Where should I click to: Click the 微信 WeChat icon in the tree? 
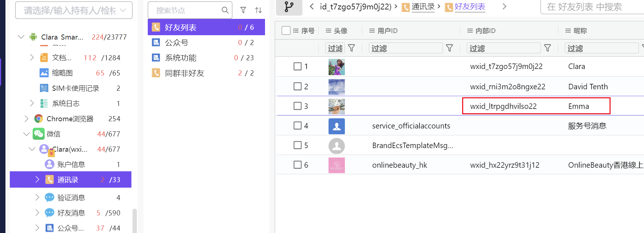(x=38, y=134)
